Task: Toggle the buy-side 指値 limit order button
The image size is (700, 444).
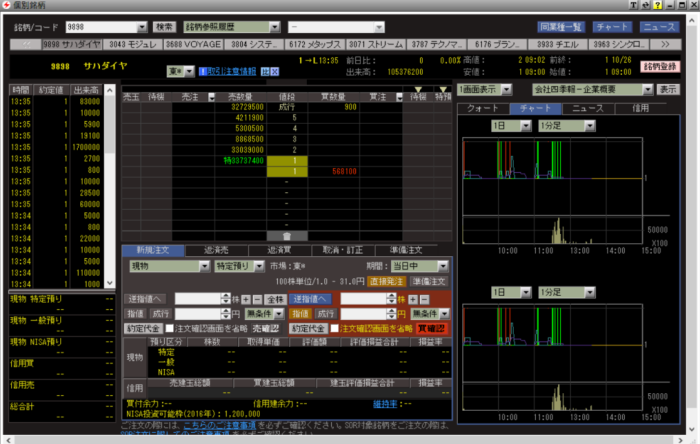Action: pyautogui.click(x=302, y=314)
